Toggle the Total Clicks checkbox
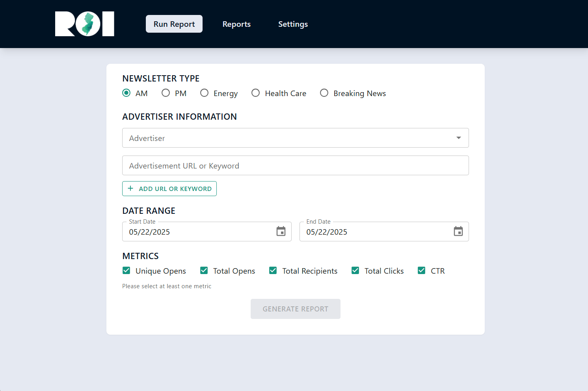 click(355, 271)
